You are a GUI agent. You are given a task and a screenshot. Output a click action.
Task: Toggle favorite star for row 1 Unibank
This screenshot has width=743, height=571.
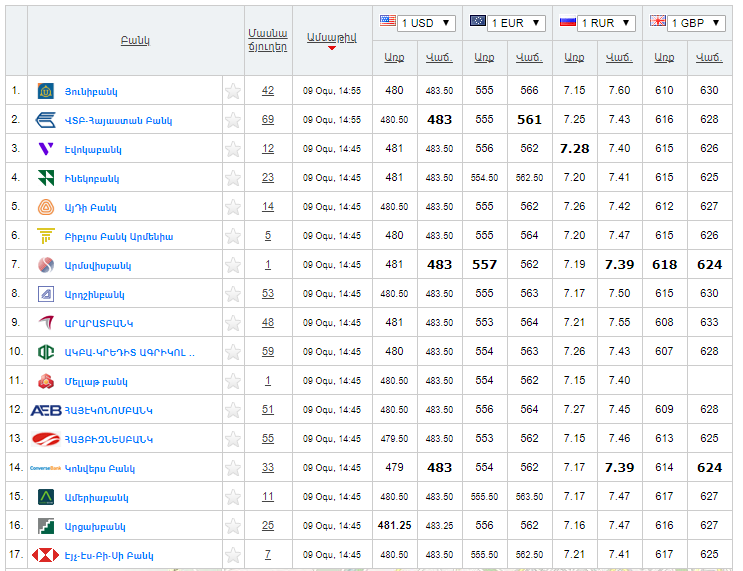[233, 91]
